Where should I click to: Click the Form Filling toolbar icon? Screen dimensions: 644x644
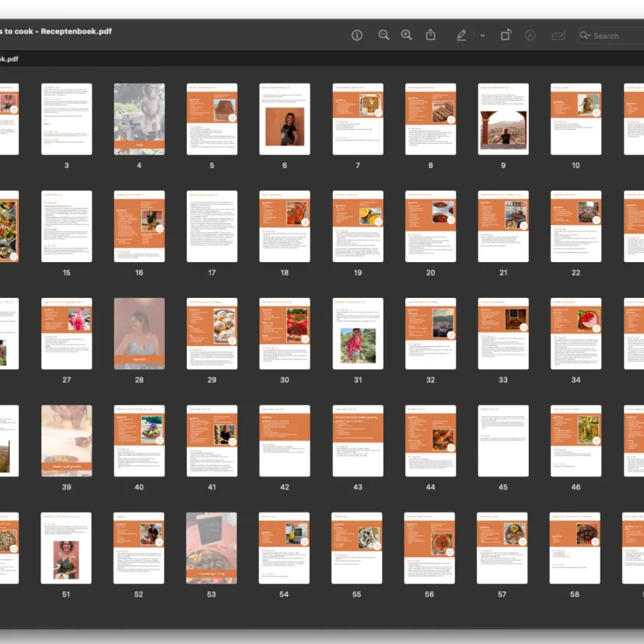558,35
